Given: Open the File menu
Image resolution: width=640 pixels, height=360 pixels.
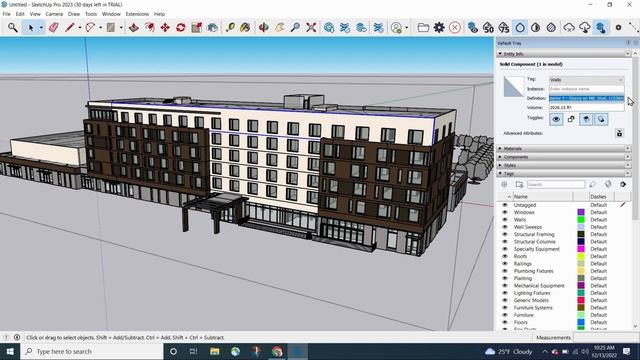Looking at the screenshot, I should pyautogui.click(x=7, y=14).
